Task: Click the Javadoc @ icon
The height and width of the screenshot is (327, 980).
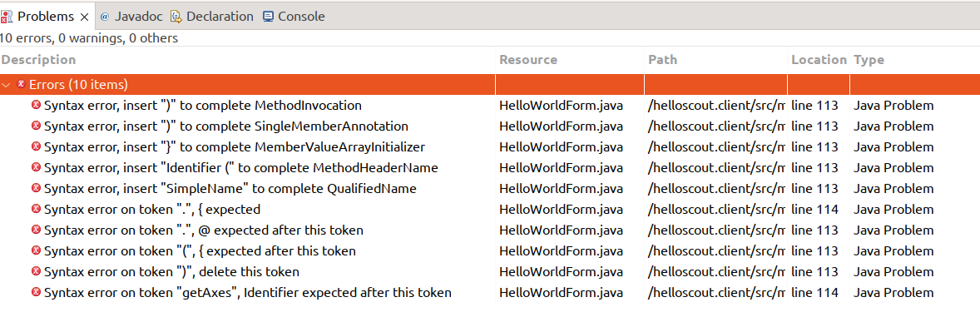Action: click(104, 17)
